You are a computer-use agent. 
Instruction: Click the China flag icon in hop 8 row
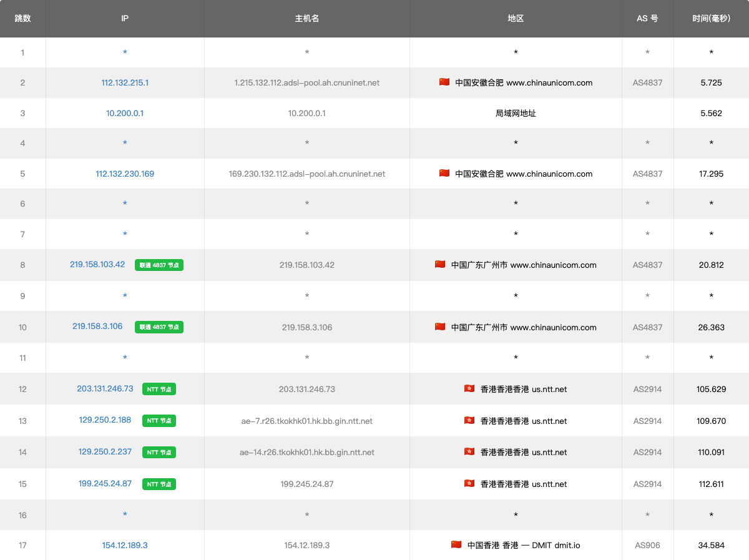440,264
